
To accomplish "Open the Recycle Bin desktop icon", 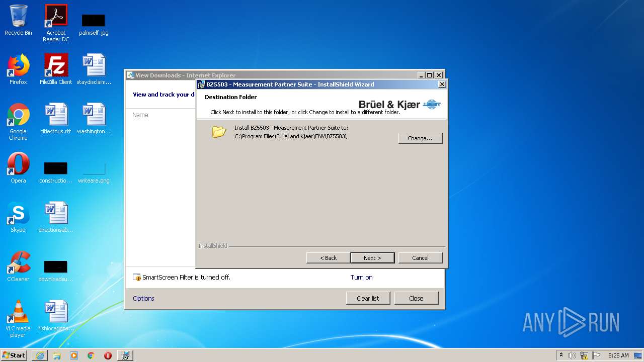I will tap(18, 20).
